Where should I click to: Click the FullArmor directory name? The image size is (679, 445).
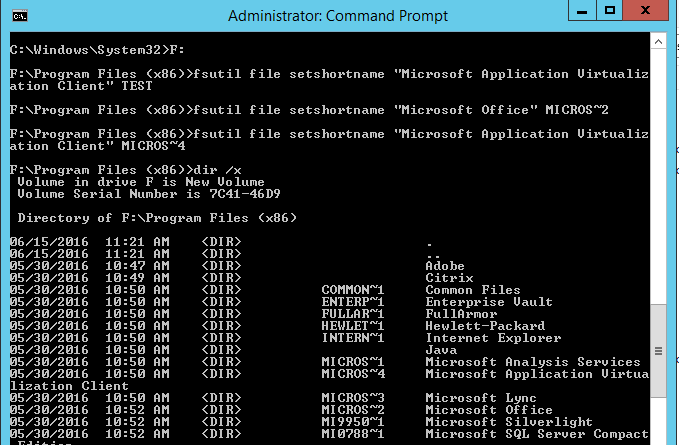(x=460, y=314)
